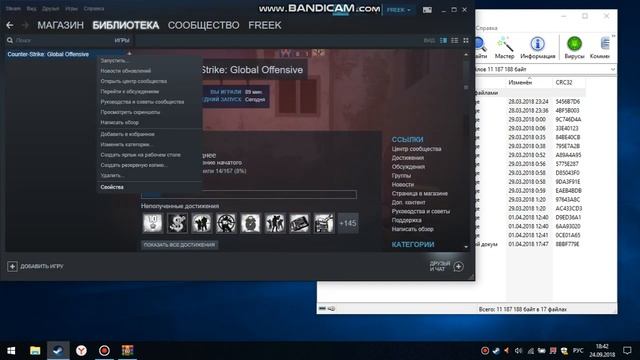This screenshot has width=640, height=360.
Task: Switch Steam library to grid view icon
Action: 466,40
